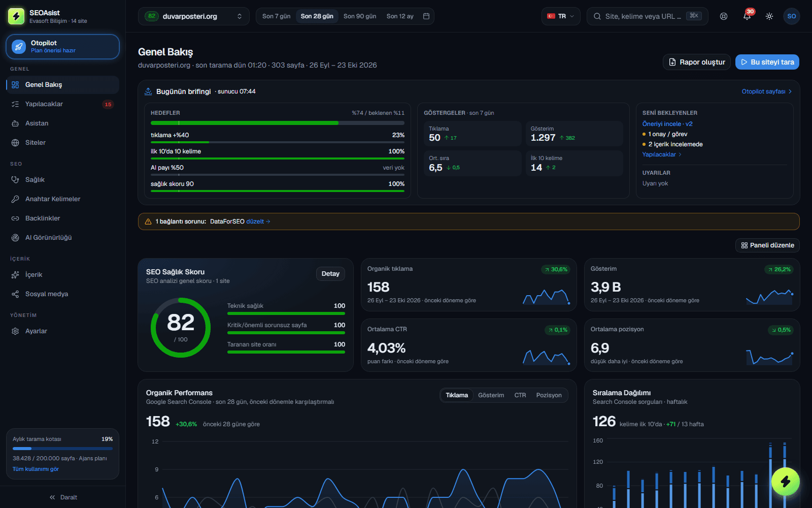
Task: Select Son 28 gün range
Action: [317, 16]
